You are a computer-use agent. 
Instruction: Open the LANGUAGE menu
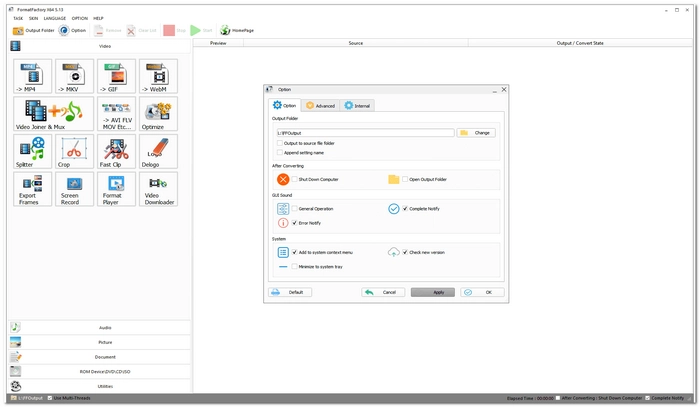[x=55, y=18]
